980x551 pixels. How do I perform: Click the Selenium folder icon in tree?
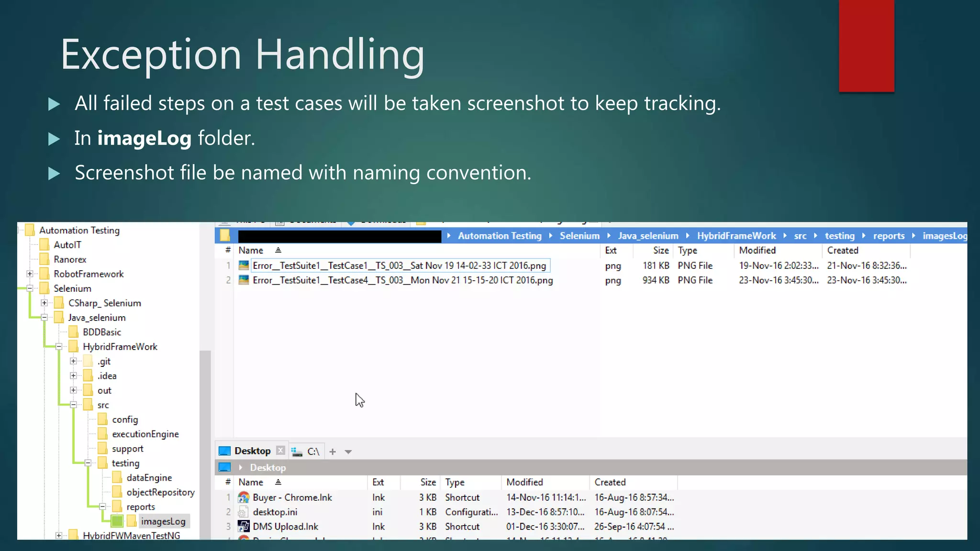(45, 288)
